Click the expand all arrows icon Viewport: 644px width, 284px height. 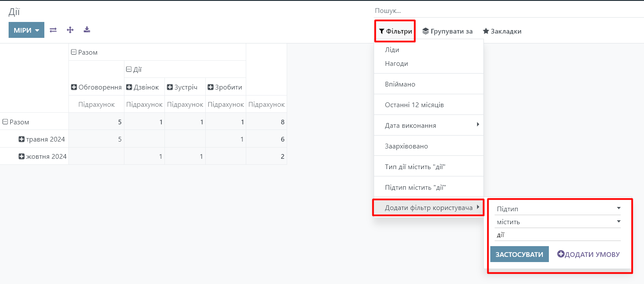pyautogui.click(x=70, y=30)
